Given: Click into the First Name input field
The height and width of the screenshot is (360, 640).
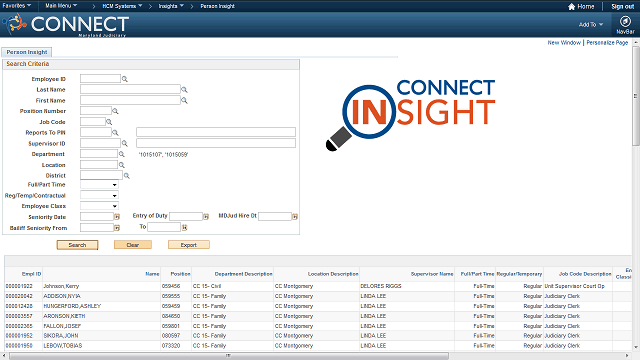Looking at the screenshot, I should point(130,100).
